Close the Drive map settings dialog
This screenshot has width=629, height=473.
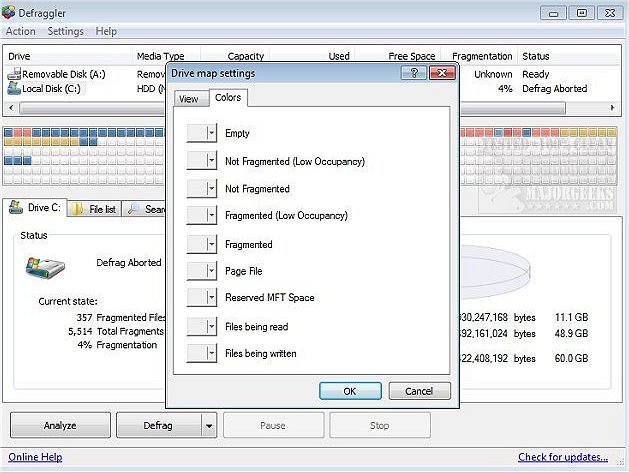tap(442, 73)
